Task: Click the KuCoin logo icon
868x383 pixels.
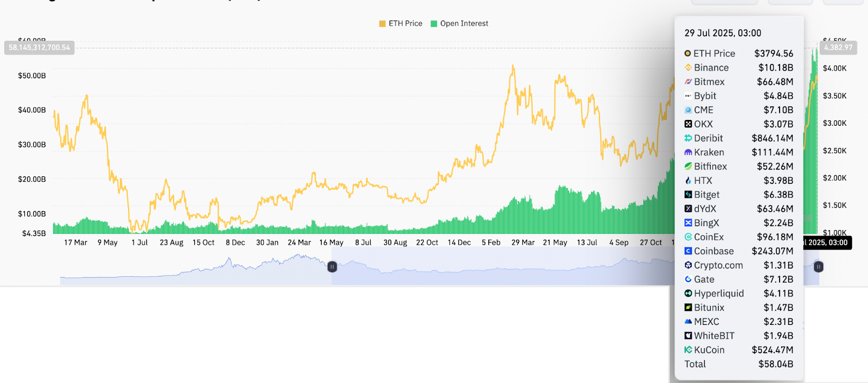Action: (x=688, y=350)
